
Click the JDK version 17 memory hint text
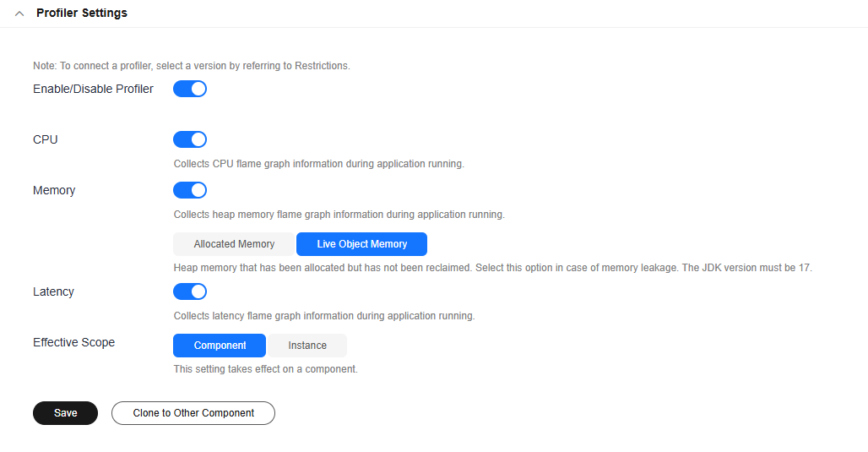492,268
